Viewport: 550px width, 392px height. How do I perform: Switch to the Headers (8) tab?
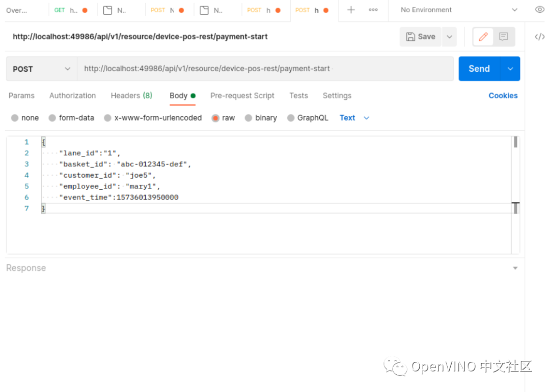tap(131, 95)
